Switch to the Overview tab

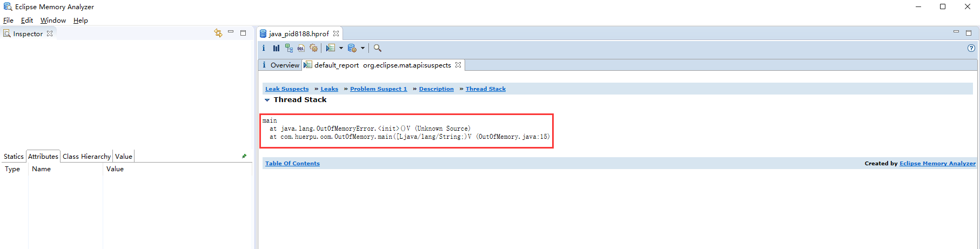280,65
